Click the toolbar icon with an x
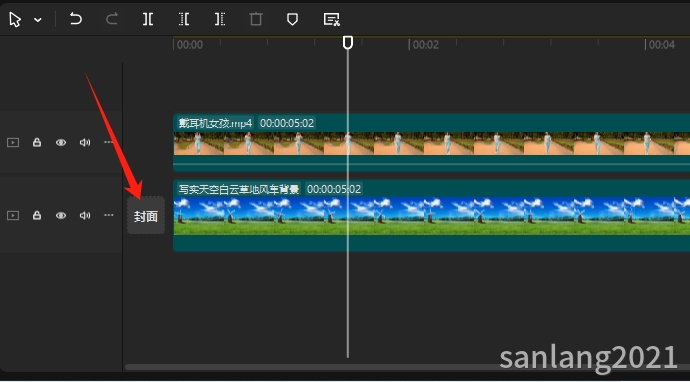Screen dimensions: 690x382 tap(331, 19)
